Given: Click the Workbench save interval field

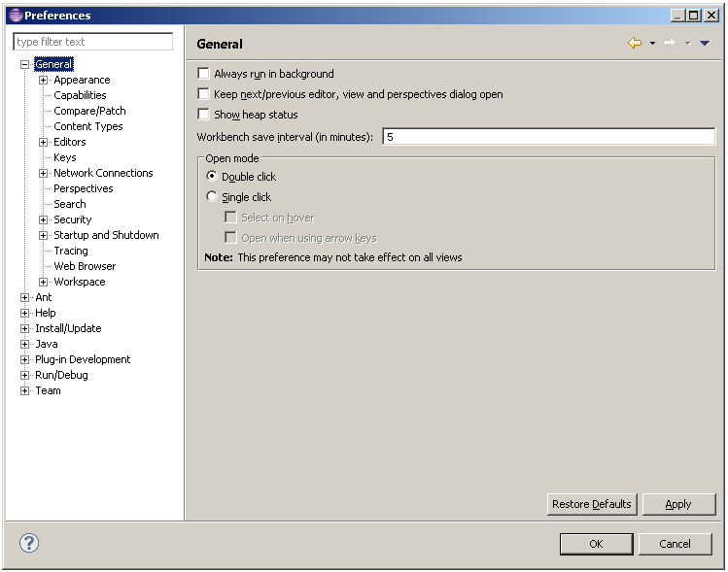Looking at the screenshot, I should [549, 136].
